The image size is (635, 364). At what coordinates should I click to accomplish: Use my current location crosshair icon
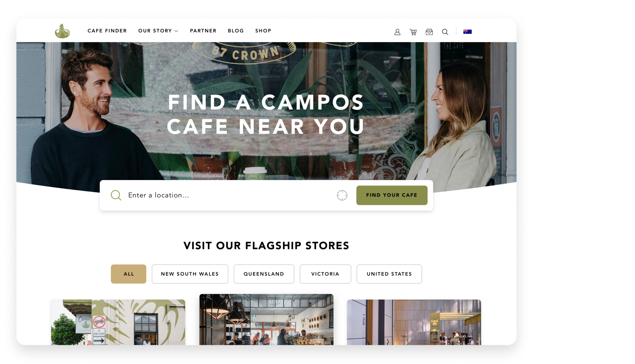point(342,195)
